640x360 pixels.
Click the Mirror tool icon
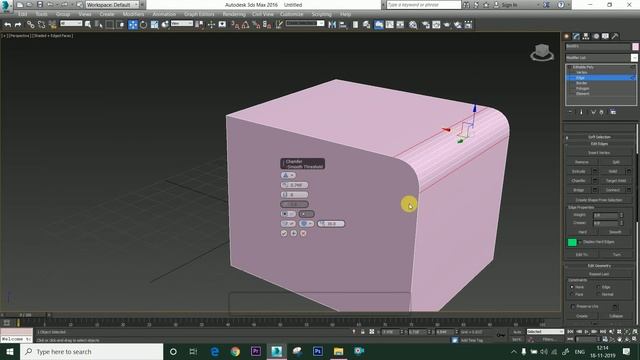coord(332,24)
